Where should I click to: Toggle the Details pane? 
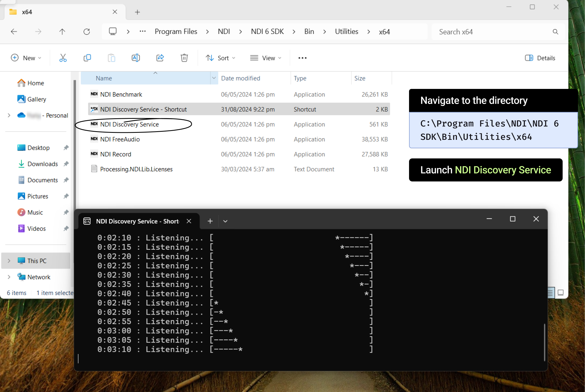(540, 58)
